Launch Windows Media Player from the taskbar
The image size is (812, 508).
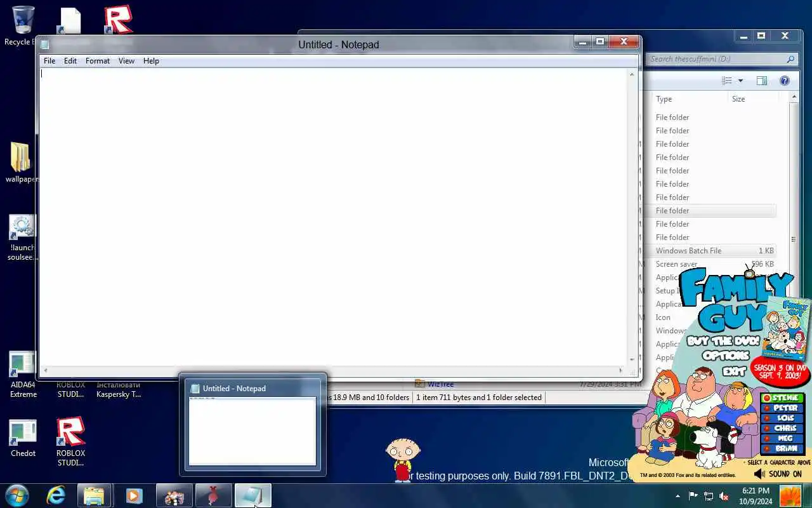tap(134, 495)
